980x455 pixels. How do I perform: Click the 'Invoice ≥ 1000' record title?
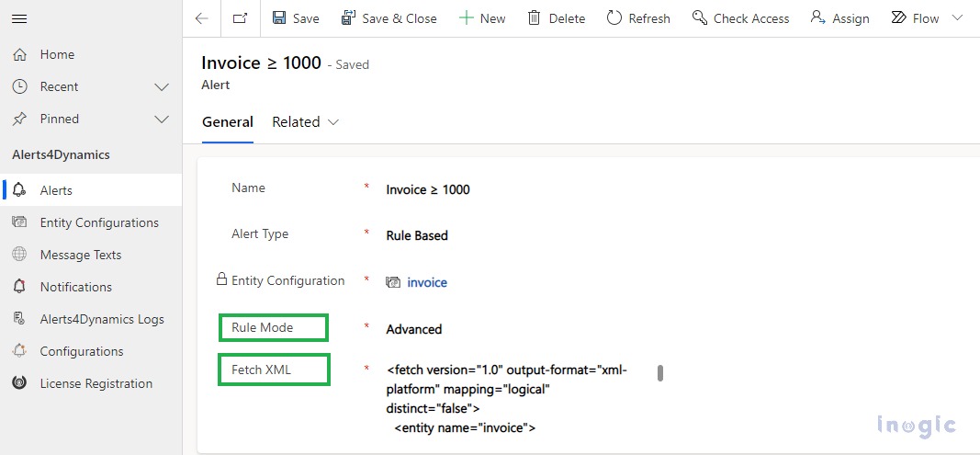coord(261,63)
